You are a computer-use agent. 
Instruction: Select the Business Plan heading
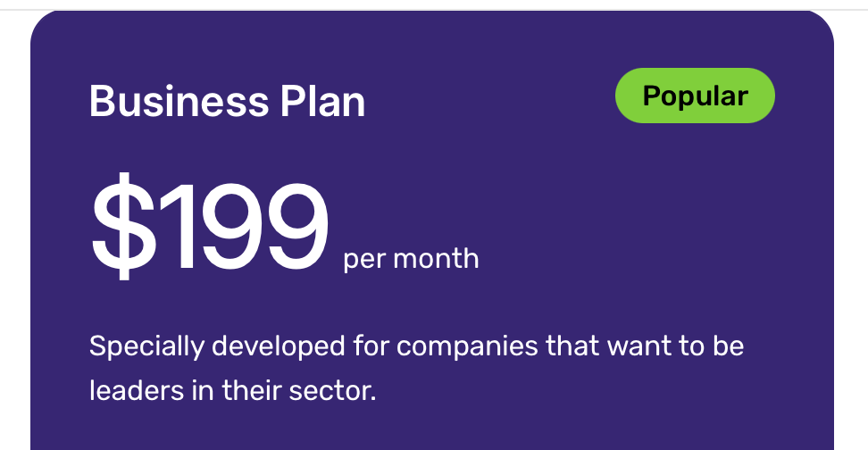(x=227, y=102)
